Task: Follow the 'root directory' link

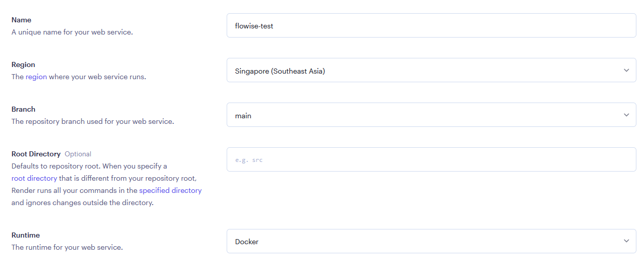Action: 34,178
